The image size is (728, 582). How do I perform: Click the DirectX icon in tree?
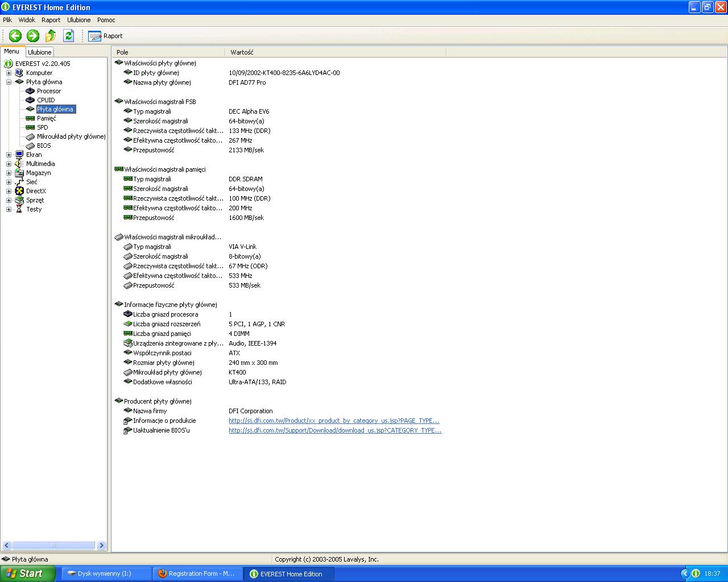tap(19, 191)
